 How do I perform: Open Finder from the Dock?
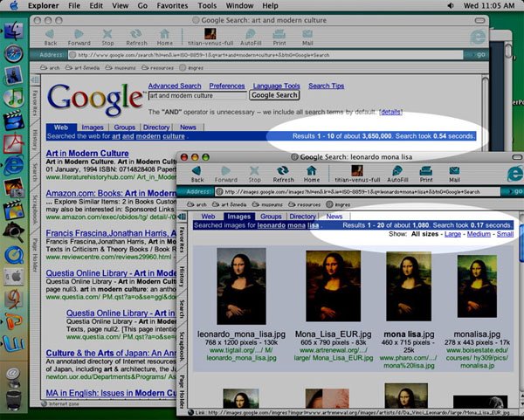coord(13,31)
